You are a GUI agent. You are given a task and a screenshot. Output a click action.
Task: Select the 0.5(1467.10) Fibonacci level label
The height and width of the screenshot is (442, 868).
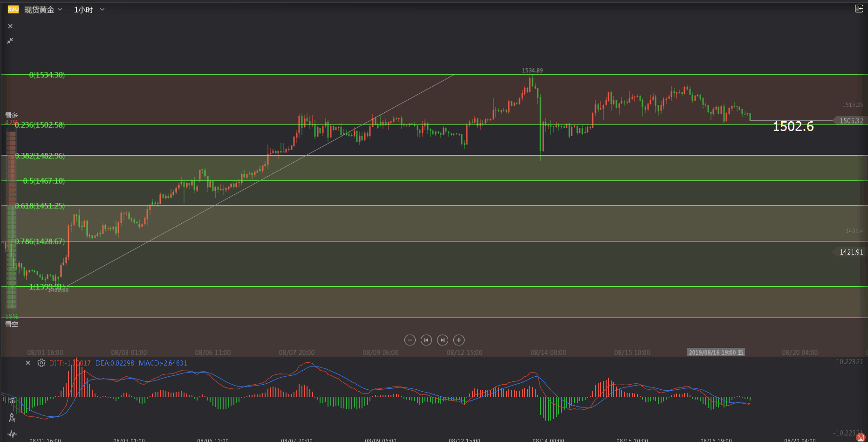point(44,181)
